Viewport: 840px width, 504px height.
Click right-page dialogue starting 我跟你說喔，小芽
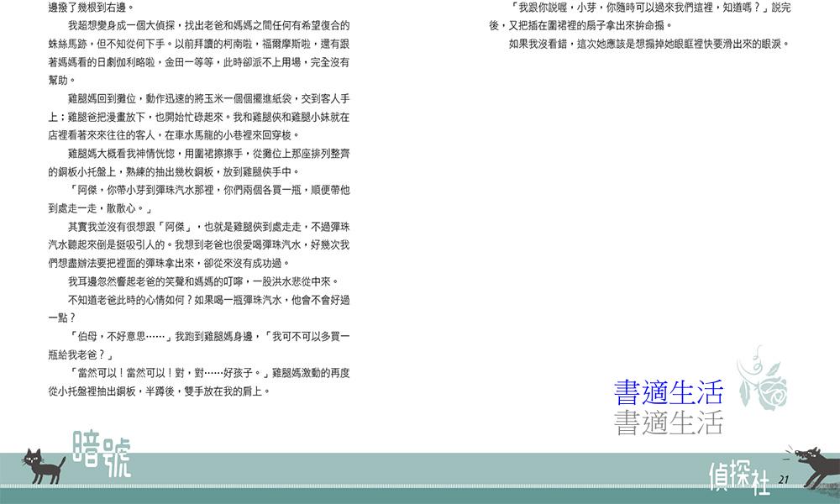click(x=640, y=16)
